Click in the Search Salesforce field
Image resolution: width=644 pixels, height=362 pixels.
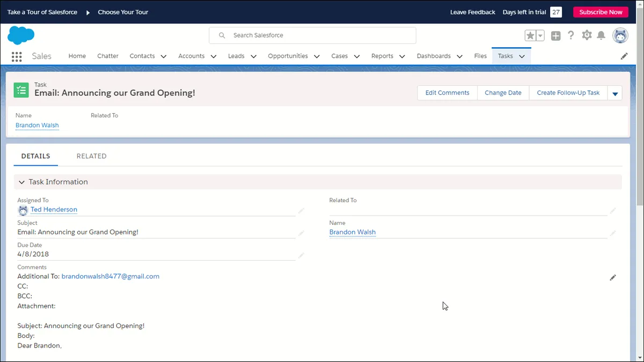coord(312,35)
